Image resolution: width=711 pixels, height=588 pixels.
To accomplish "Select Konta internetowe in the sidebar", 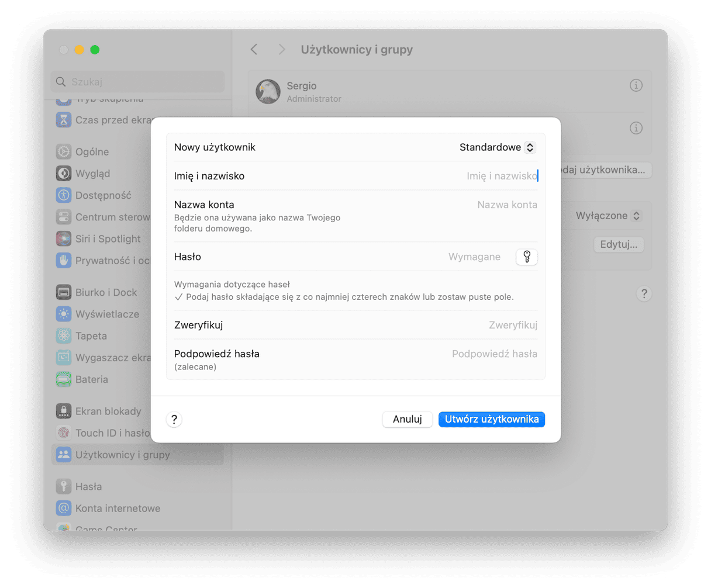I will (138, 508).
